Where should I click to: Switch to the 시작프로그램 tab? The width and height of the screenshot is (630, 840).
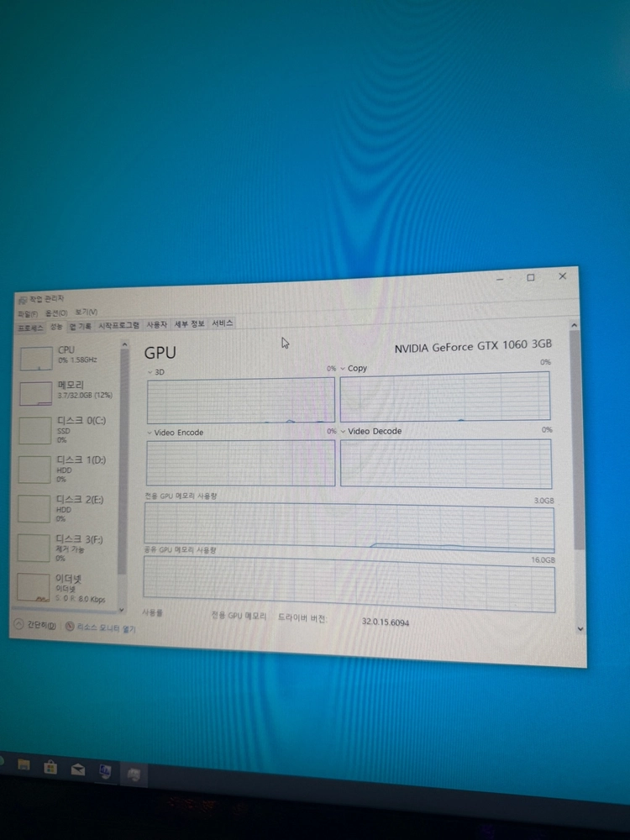(x=118, y=325)
